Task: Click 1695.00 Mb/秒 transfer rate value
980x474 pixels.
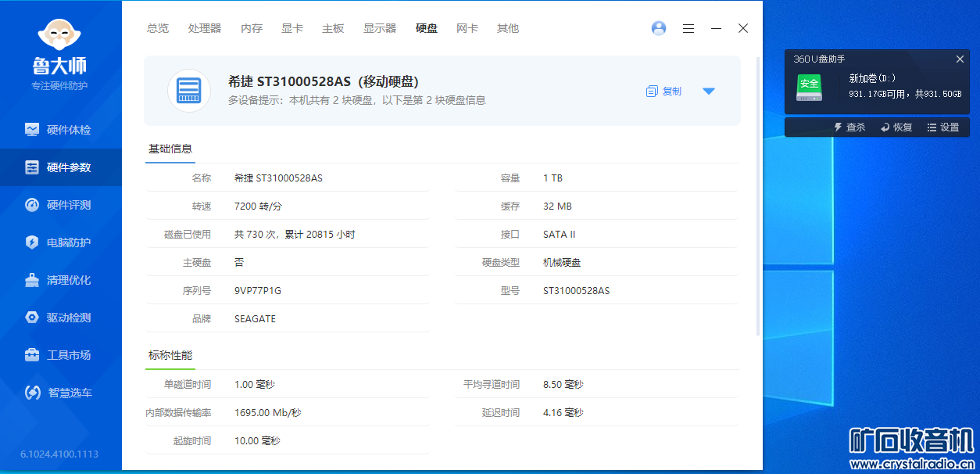Action: pos(268,413)
